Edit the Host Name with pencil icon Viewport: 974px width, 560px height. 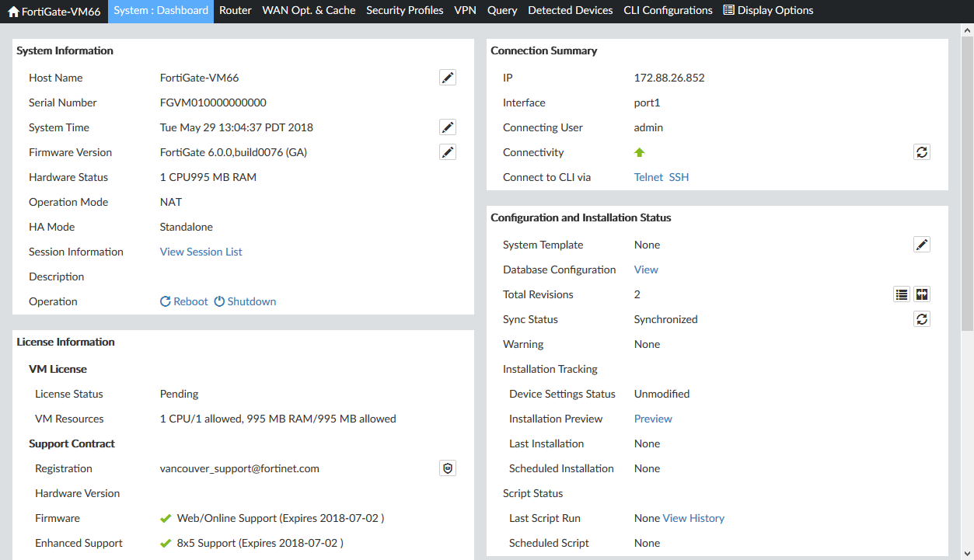click(448, 78)
